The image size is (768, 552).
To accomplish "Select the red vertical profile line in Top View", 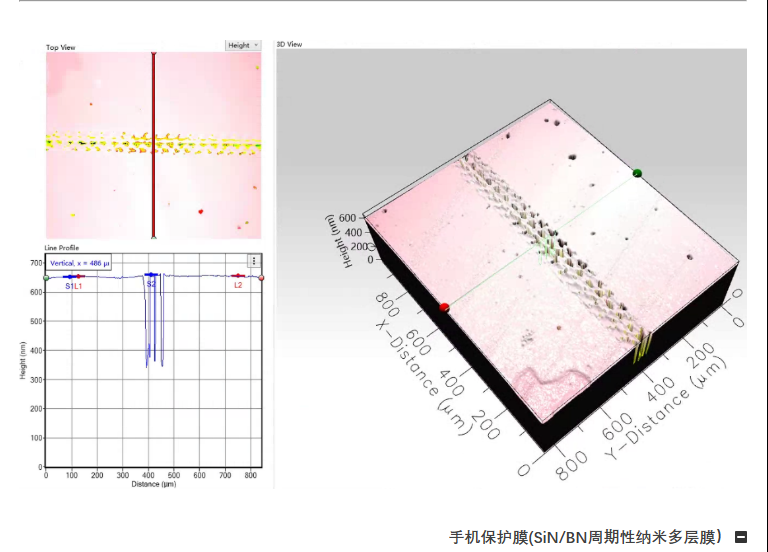I will point(153,180).
